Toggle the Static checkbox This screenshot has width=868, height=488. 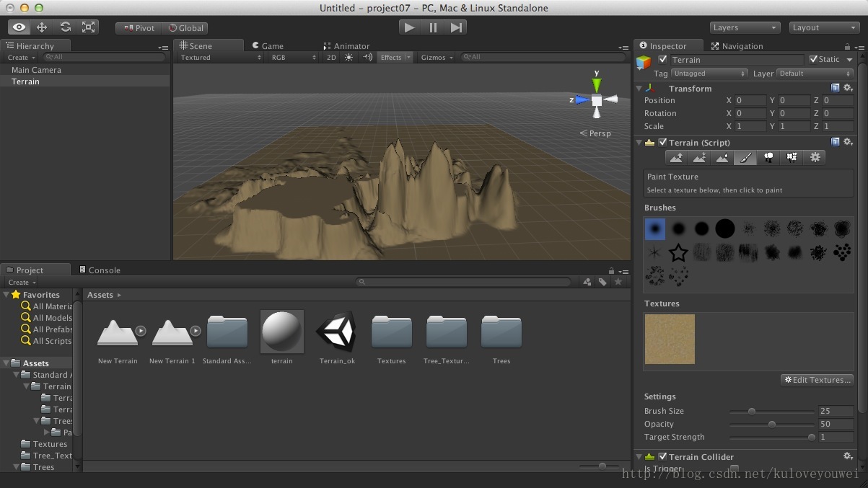pyautogui.click(x=814, y=59)
